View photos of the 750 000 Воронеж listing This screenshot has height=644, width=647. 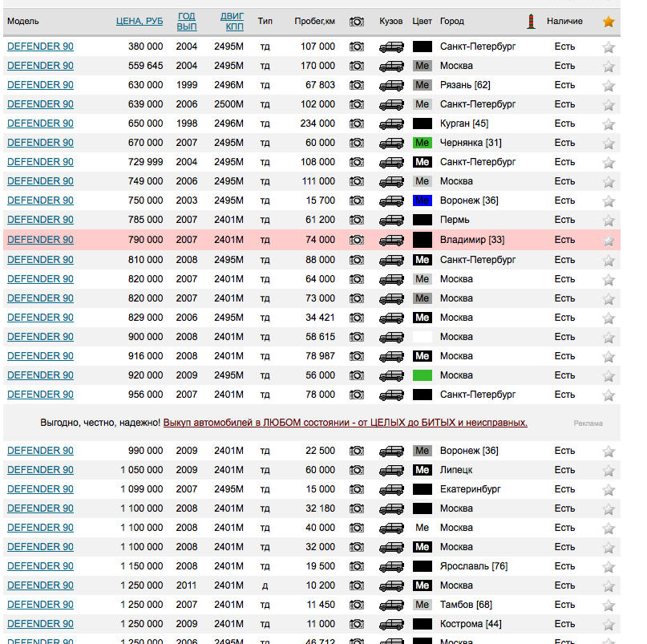(x=357, y=201)
